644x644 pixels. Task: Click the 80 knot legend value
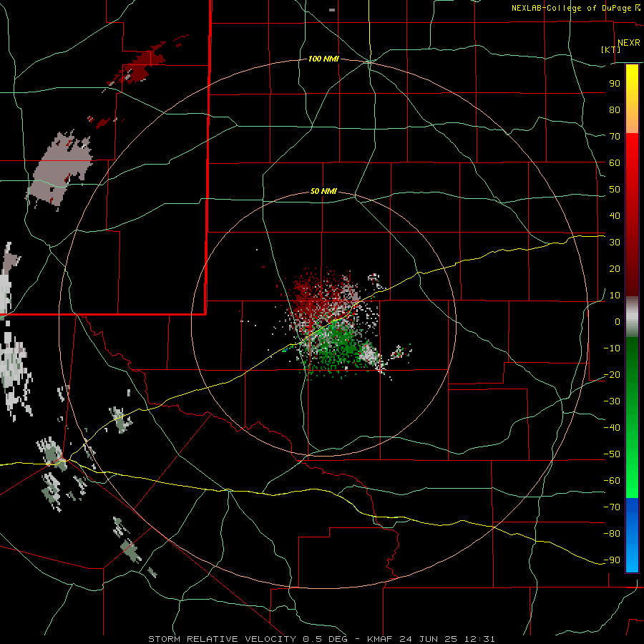615,110
